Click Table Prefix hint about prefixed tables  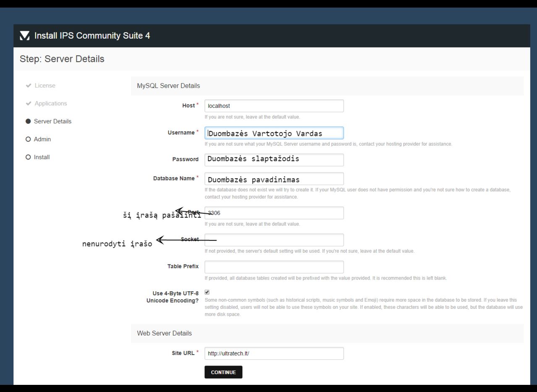tap(326, 278)
